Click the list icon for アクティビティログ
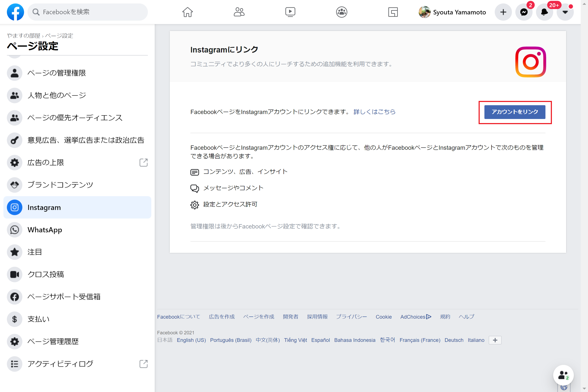The height and width of the screenshot is (392, 588). click(14, 364)
